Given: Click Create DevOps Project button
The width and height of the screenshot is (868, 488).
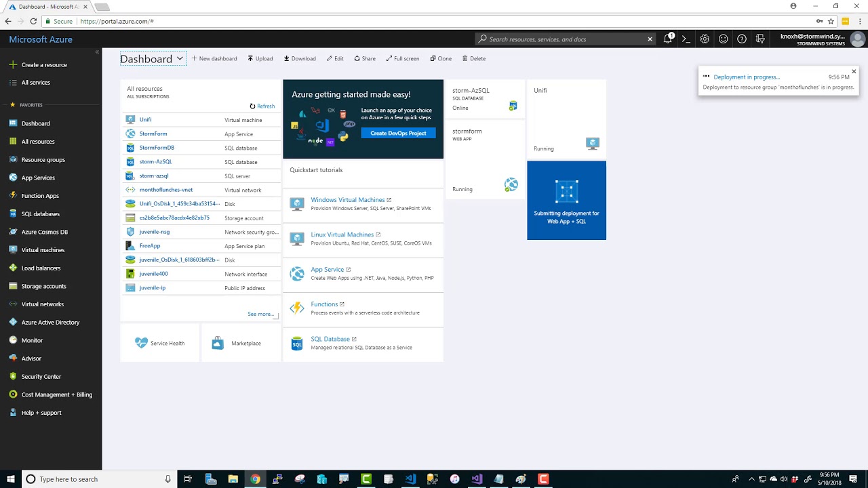Looking at the screenshot, I should coord(398,134).
